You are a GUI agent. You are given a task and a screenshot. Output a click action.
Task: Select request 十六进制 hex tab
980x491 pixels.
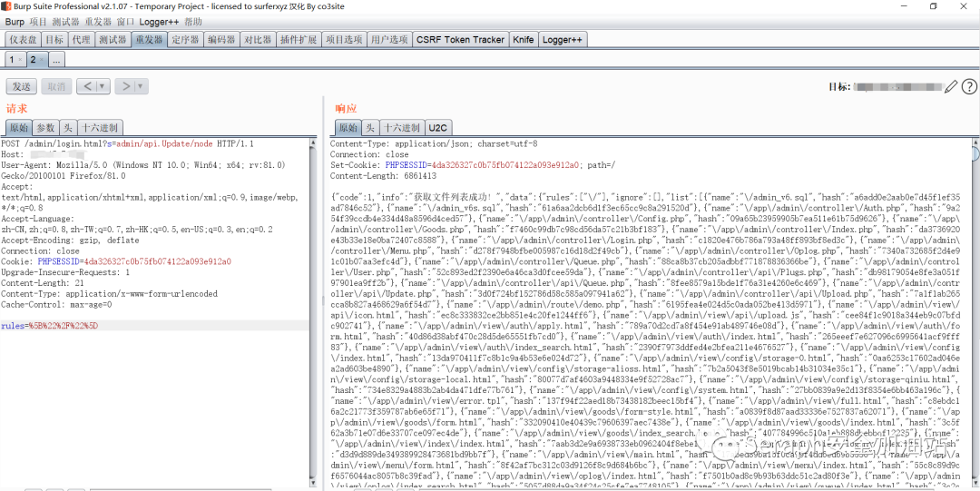(100, 128)
